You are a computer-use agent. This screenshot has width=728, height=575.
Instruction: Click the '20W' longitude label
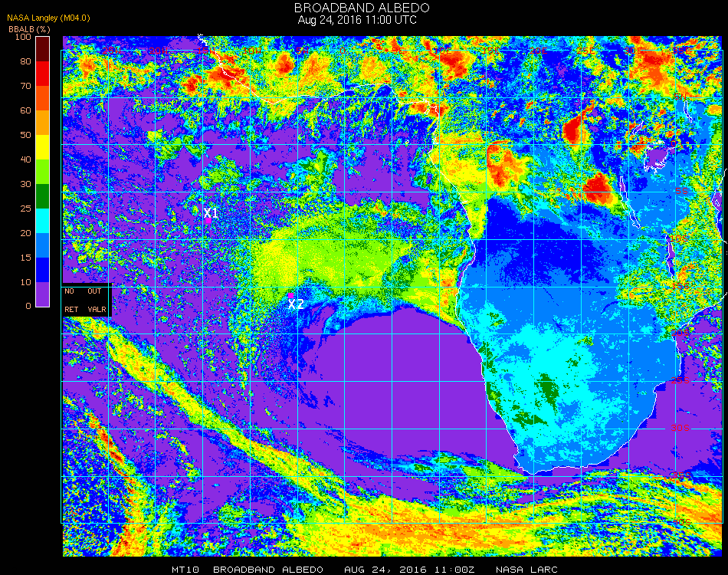point(159,50)
